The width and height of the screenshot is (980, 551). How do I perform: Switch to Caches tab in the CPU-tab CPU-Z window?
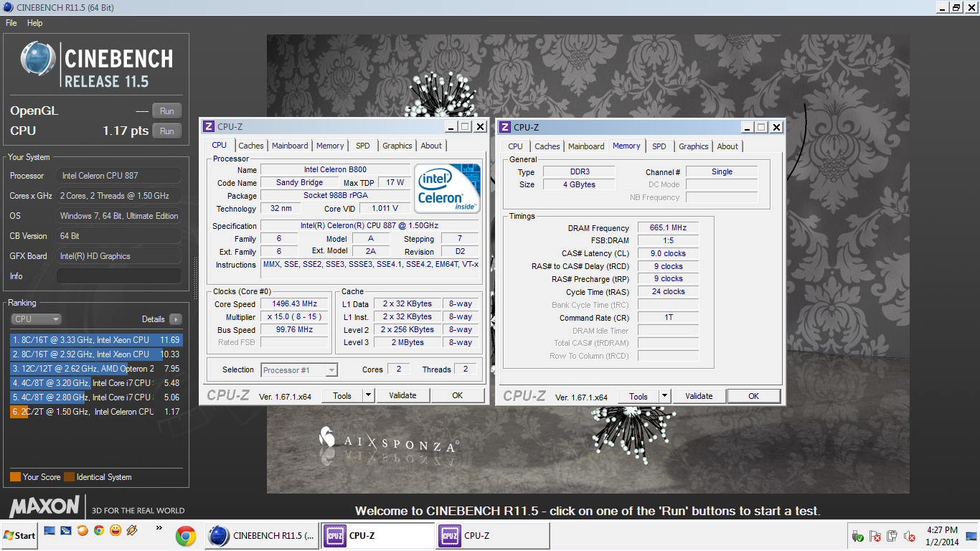tap(251, 146)
